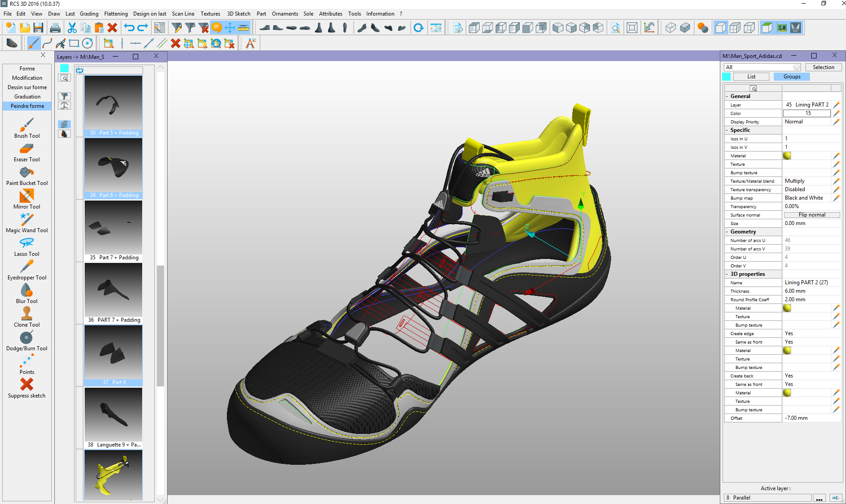
Task: Collapse the 3D properties section
Action: tap(727, 274)
